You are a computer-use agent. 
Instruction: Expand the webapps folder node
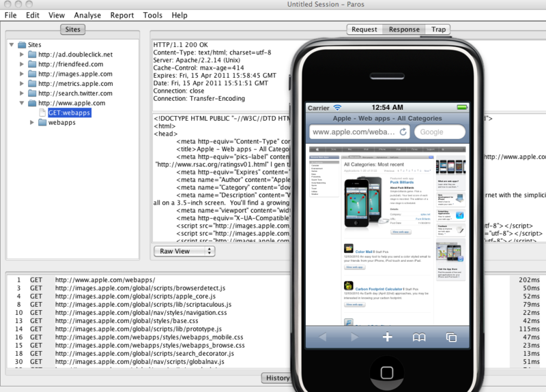[x=31, y=123]
